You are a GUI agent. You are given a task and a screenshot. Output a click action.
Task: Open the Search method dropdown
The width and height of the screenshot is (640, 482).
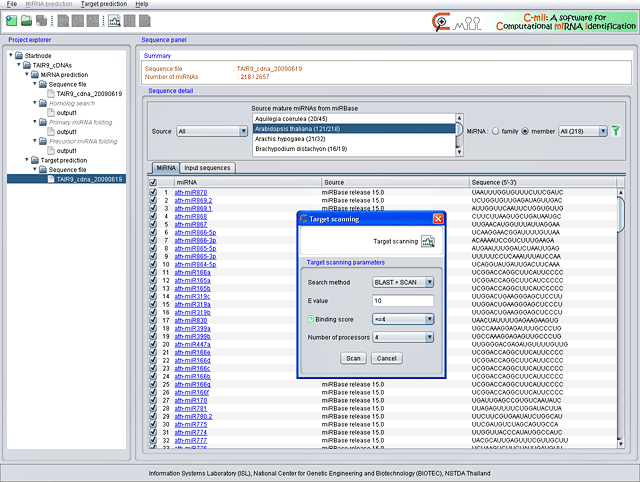[402, 282]
